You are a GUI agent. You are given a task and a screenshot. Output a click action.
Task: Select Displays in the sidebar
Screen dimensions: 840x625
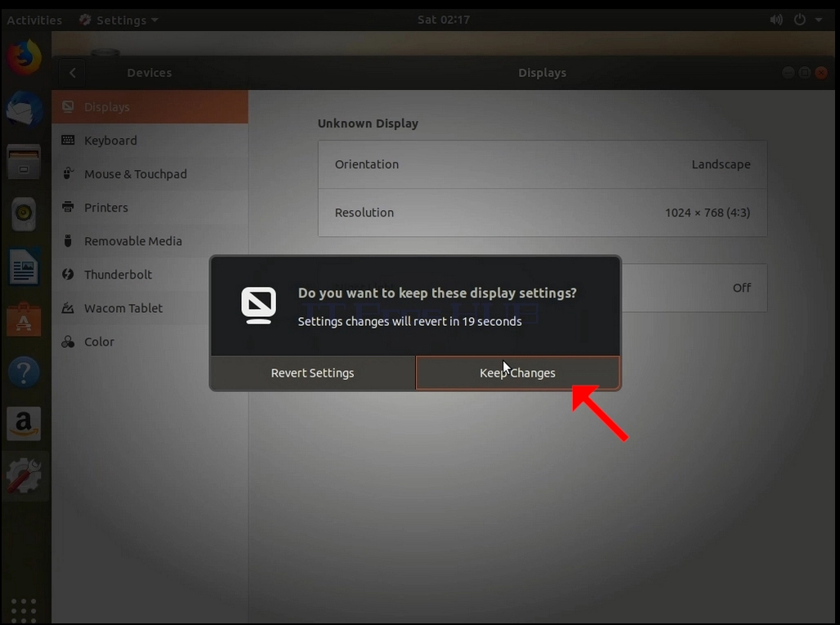(x=150, y=106)
